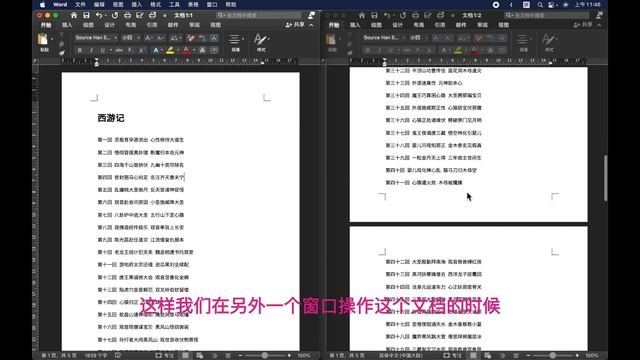
Task: Save document in left window
Action: click(x=86, y=15)
